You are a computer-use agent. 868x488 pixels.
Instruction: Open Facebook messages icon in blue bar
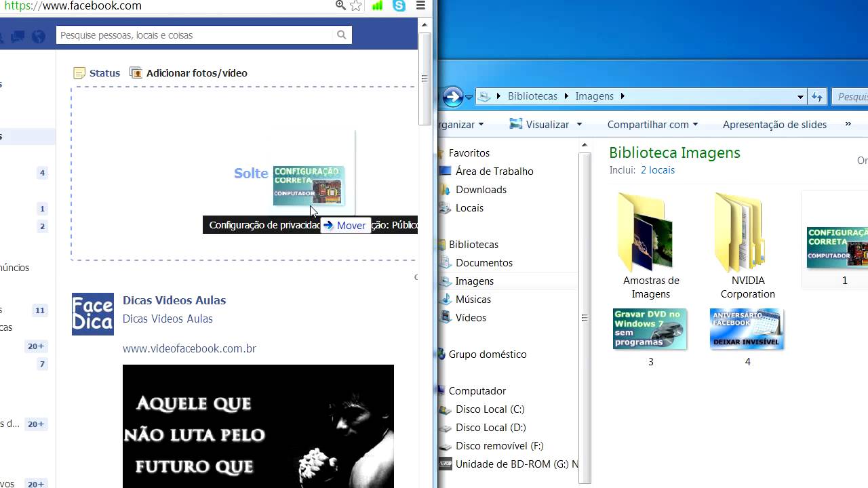tap(18, 36)
